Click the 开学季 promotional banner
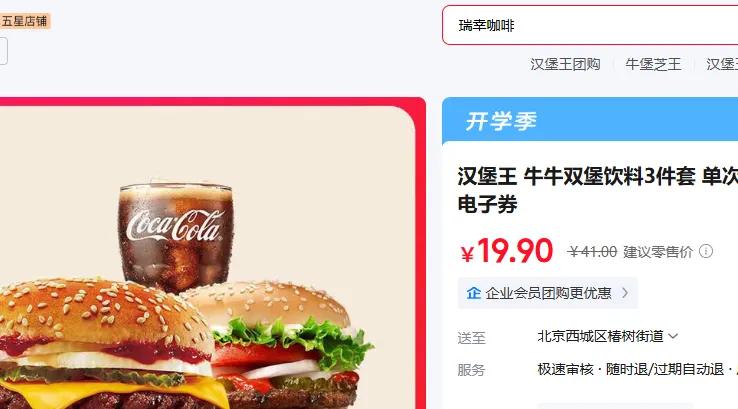738x409 pixels. coord(590,121)
